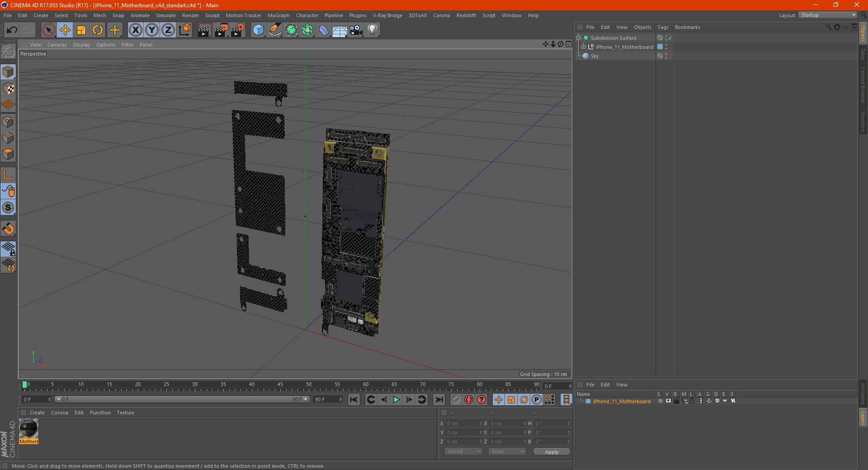Toggle position keyframe recording
Image resolution: width=868 pixels, height=470 pixels.
pyautogui.click(x=499, y=399)
